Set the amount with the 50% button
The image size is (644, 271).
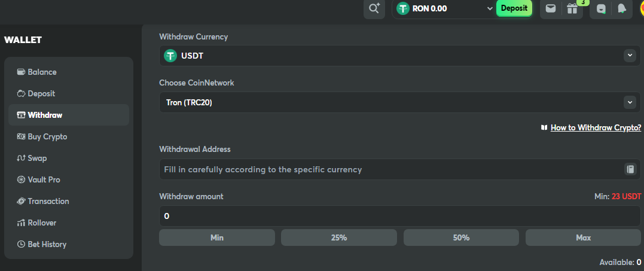461,237
